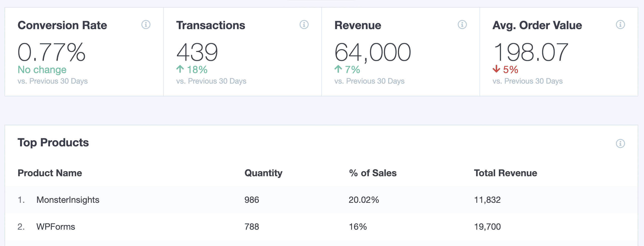This screenshot has width=644, height=246.
Task: Click the % of Sales column header
Action: tap(373, 173)
